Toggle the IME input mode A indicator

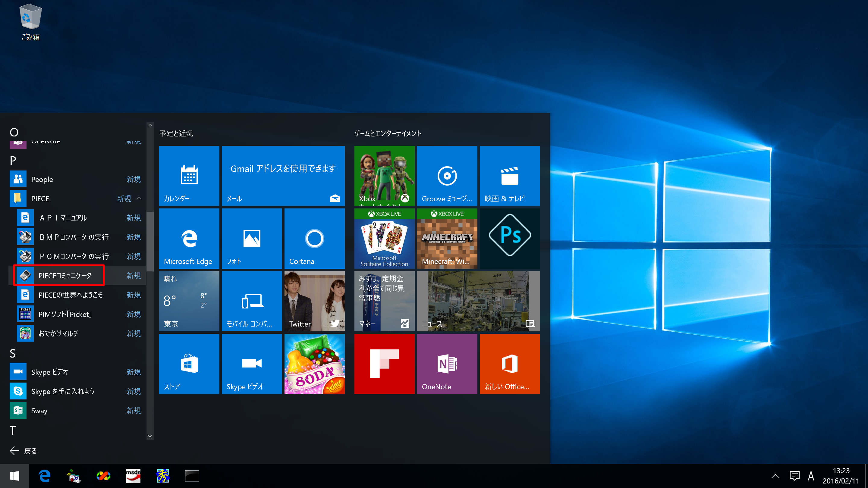tap(811, 476)
